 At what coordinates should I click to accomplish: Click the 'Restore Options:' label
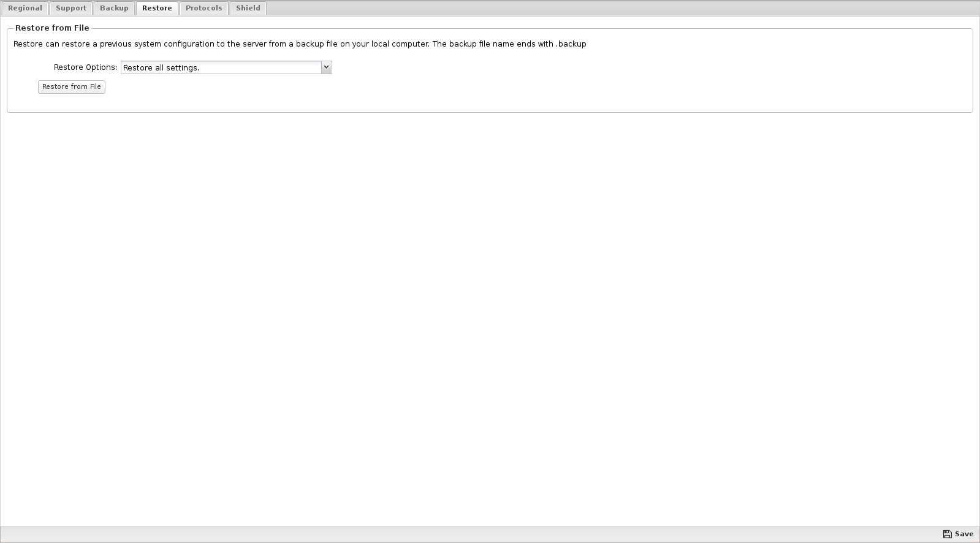[x=85, y=67]
